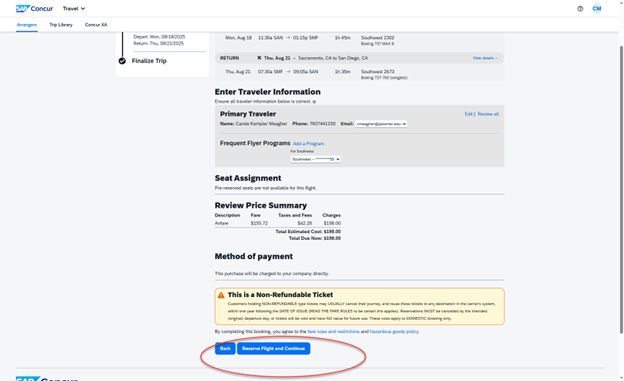Click the airplane icon on RETURN row
The height and width of the screenshot is (381, 624).
(259, 58)
